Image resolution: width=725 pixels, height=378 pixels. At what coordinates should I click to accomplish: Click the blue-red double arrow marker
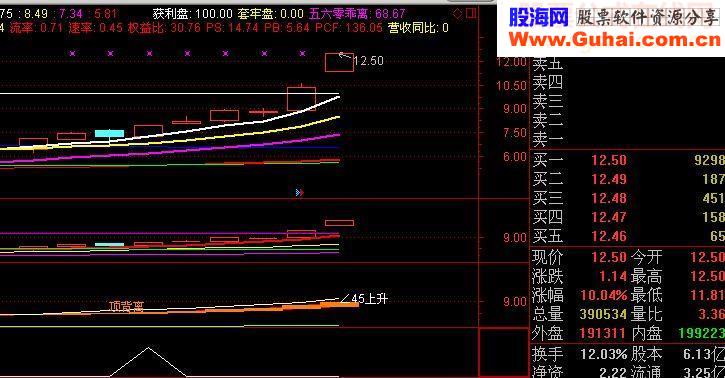300,192
